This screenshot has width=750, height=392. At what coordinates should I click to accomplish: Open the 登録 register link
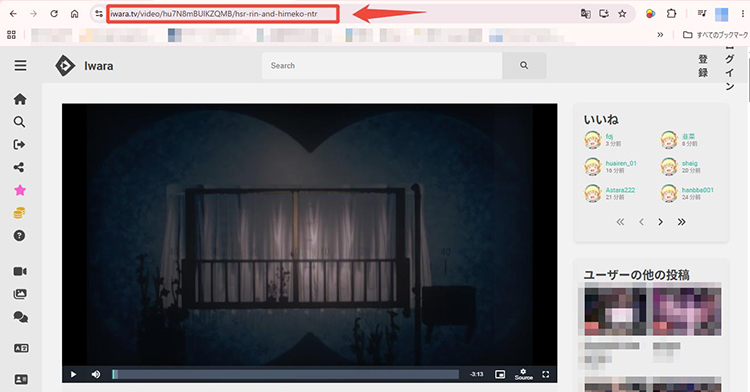click(703, 65)
